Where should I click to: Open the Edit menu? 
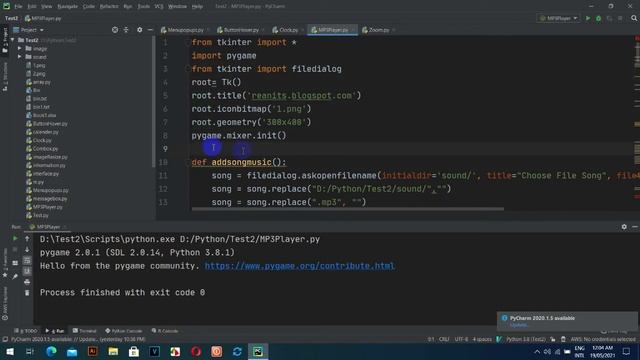(x=32, y=7)
